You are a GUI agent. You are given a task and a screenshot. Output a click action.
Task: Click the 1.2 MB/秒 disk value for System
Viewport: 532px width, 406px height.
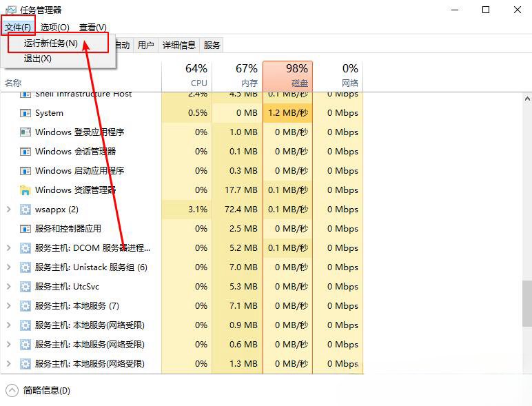pyautogui.click(x=288, y=113)
